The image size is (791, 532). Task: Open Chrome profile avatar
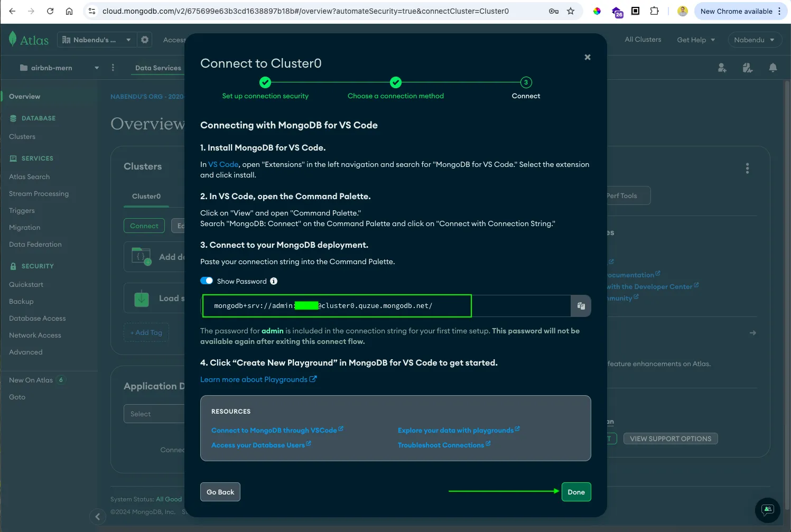[x=683, y=11]
